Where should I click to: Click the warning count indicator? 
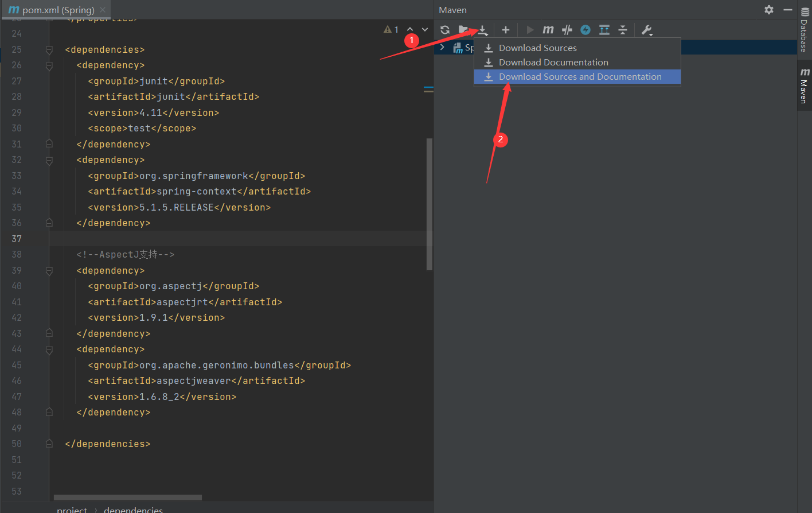coord(391,29)
